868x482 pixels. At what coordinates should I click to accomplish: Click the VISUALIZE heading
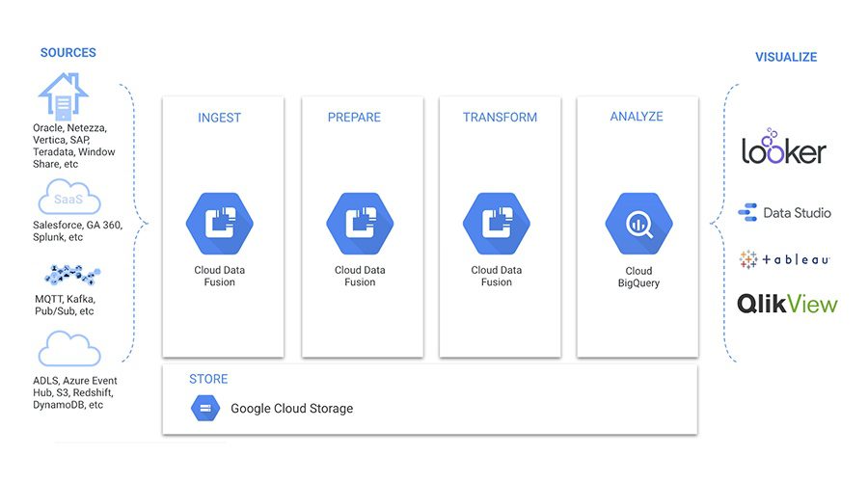786,57
